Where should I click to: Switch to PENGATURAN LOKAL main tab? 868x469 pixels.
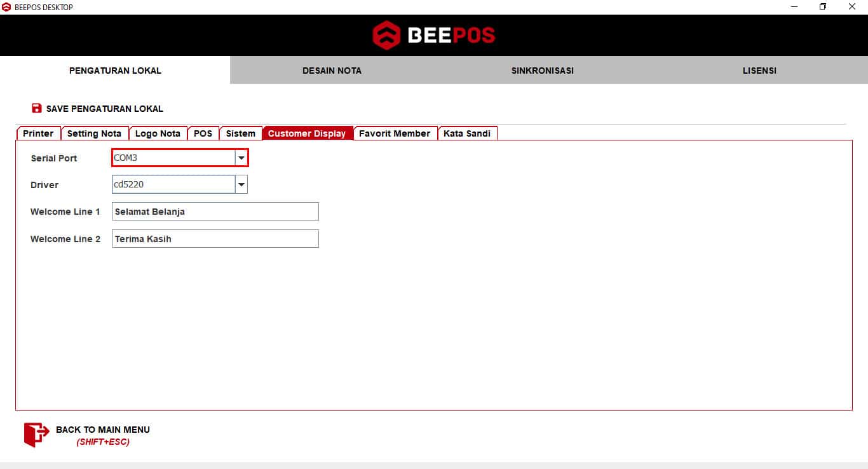115,71
